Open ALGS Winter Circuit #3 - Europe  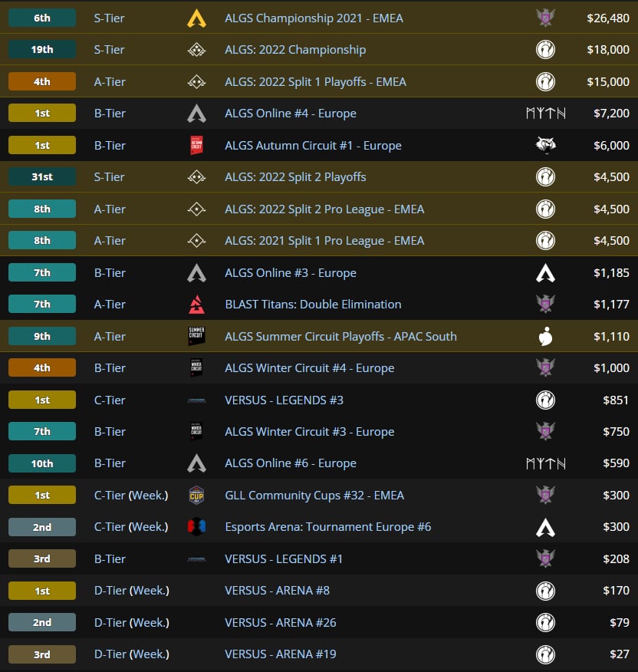(309, 432)
